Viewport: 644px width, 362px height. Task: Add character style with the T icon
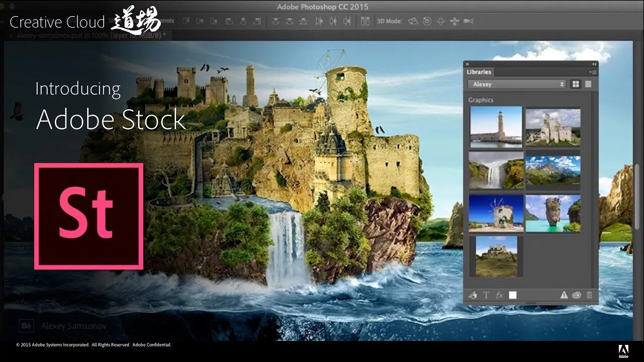(x=486, y=295)
